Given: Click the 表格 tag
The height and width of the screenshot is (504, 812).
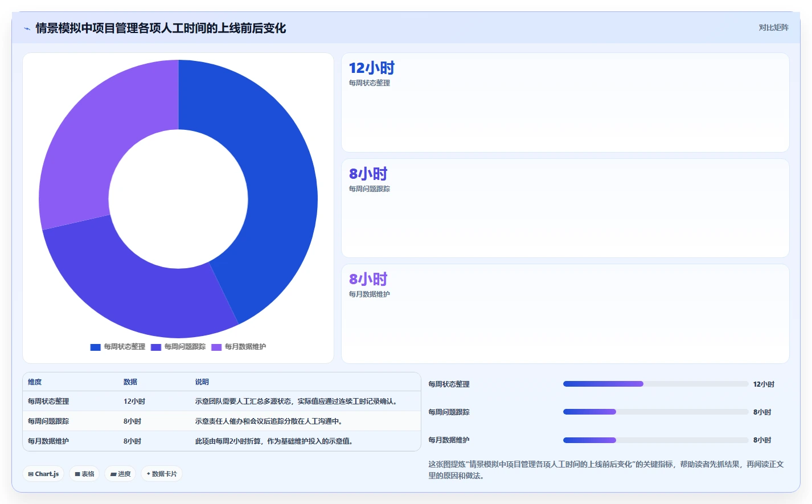Looking at the screenshot, I should 84,474.
